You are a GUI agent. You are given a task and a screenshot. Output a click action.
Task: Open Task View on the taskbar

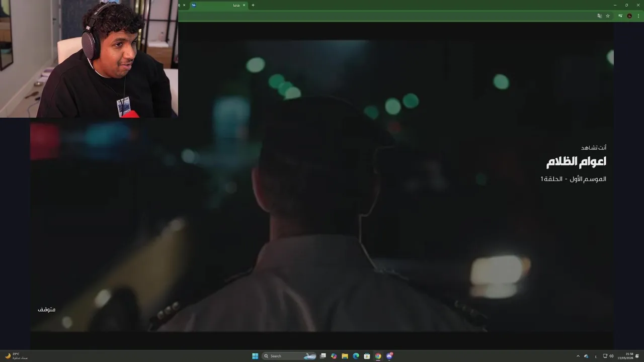point(323,356)
